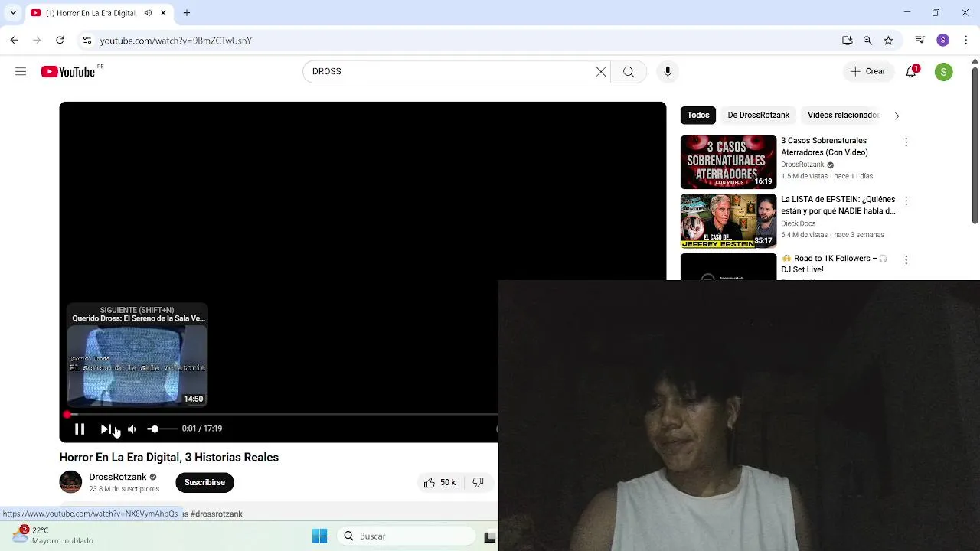Open the browser media control icon
The width and height of the screenshot is (980, 551).
pos(920,40)
